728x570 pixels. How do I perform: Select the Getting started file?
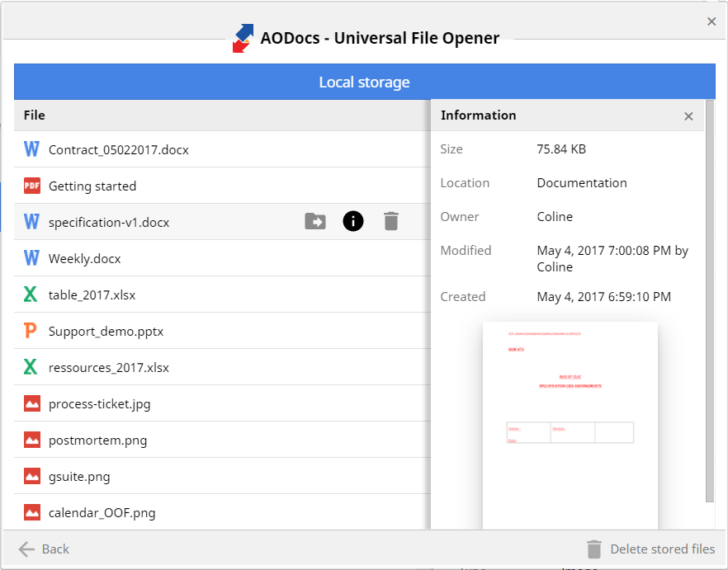[x=222, y=186]
